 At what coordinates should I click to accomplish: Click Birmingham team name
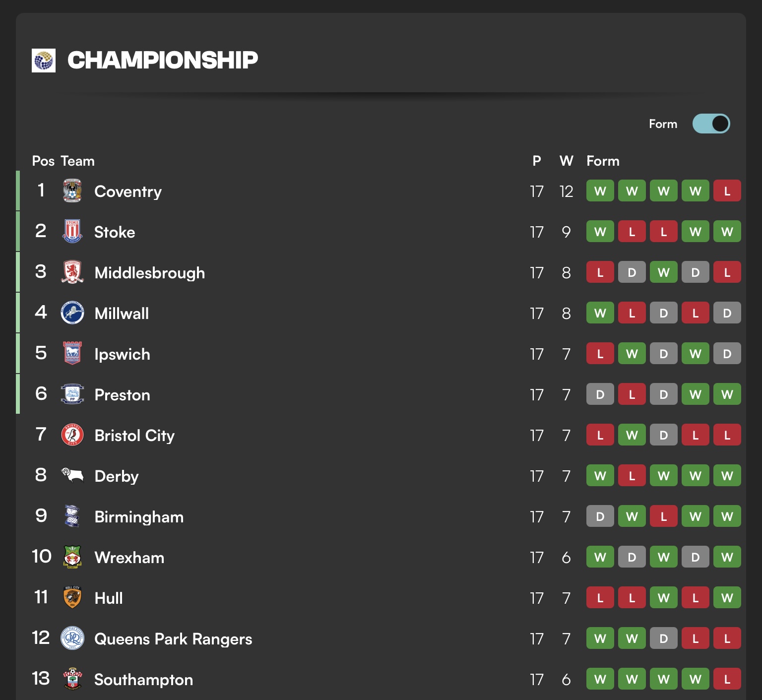pos(139,517)
